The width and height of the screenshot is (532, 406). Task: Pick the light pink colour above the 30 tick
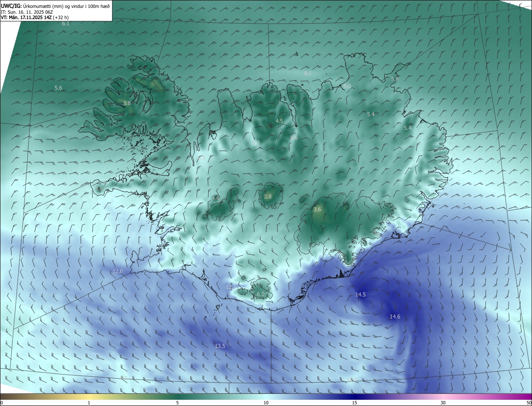pyautogui.click(x=443, y=396)
